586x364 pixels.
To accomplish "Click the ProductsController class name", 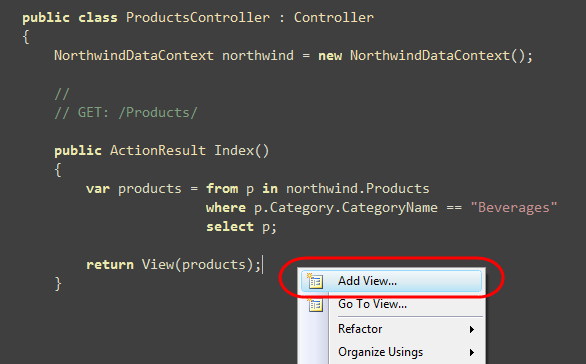I will [198, 18].
